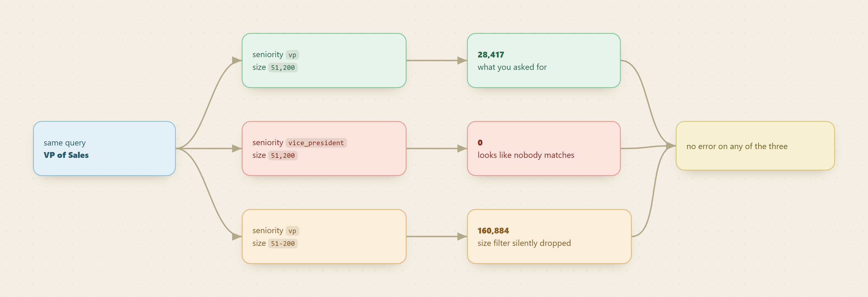Select the '28,417 what you asked for' node
868x297 pixels.
coord(544,61)
